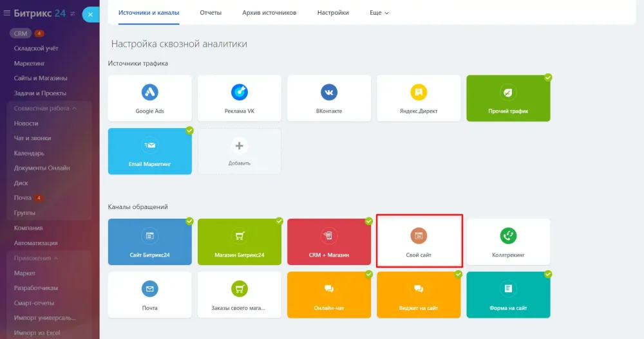Open Разработчикам in the sidebar
The image size is (644, 339).
(x=36, y=288)
